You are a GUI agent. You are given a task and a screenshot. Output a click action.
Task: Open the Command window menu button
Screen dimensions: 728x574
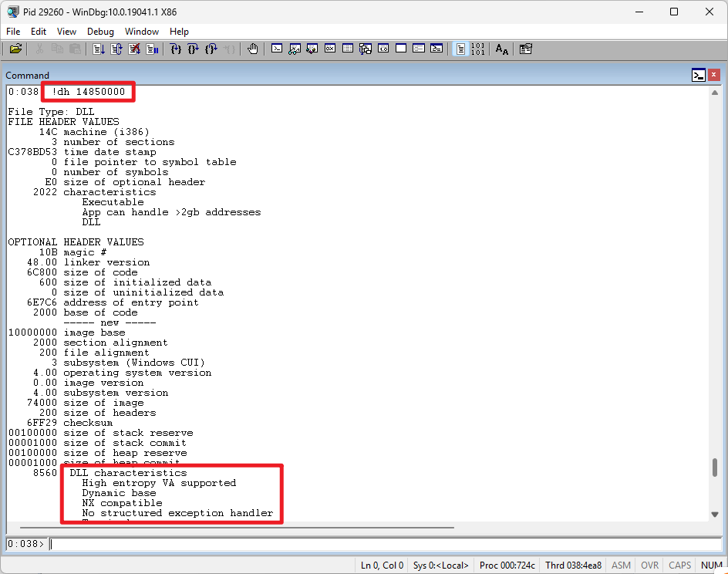click(698, 75)
